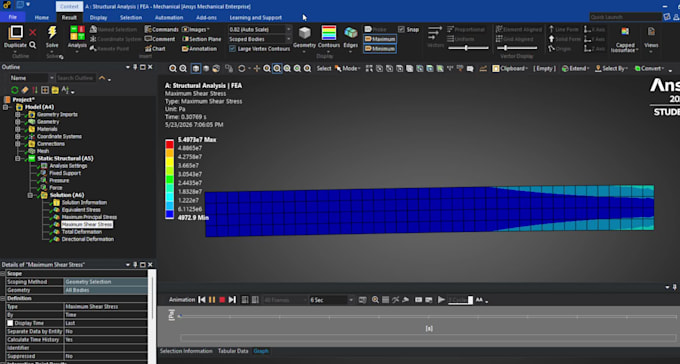Switch to the Automation ribbon tab

[x=169, y=18]
